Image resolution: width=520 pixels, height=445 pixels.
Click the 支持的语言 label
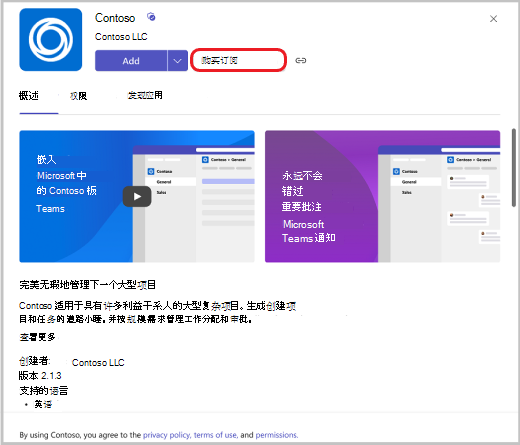click(44, 390)
